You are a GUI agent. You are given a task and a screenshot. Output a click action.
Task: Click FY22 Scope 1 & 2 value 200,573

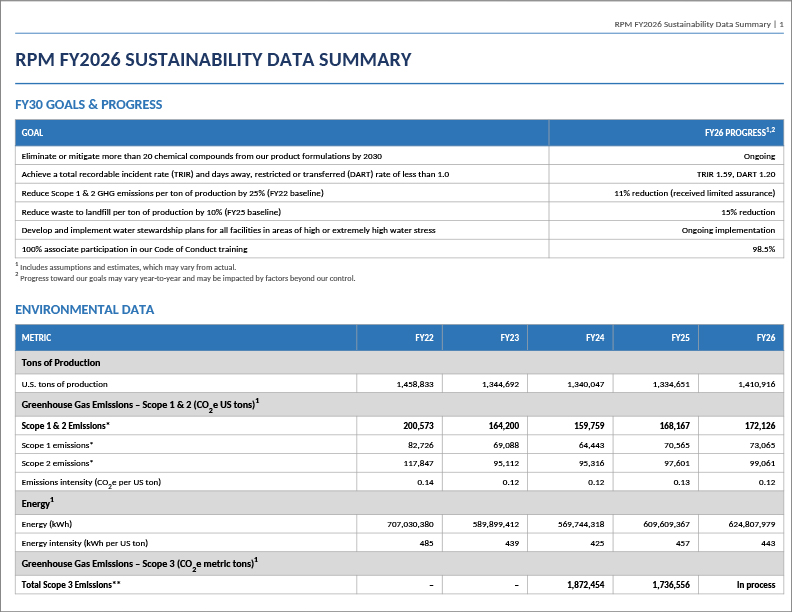[x=418, y=426]
